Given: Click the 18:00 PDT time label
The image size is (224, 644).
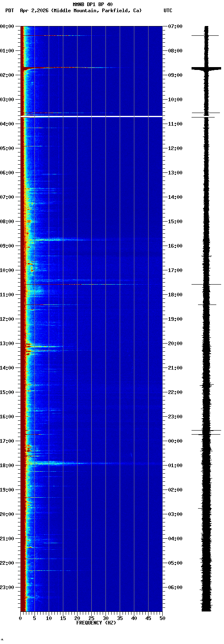Looking at the screenshot, I should pos(7,466).
